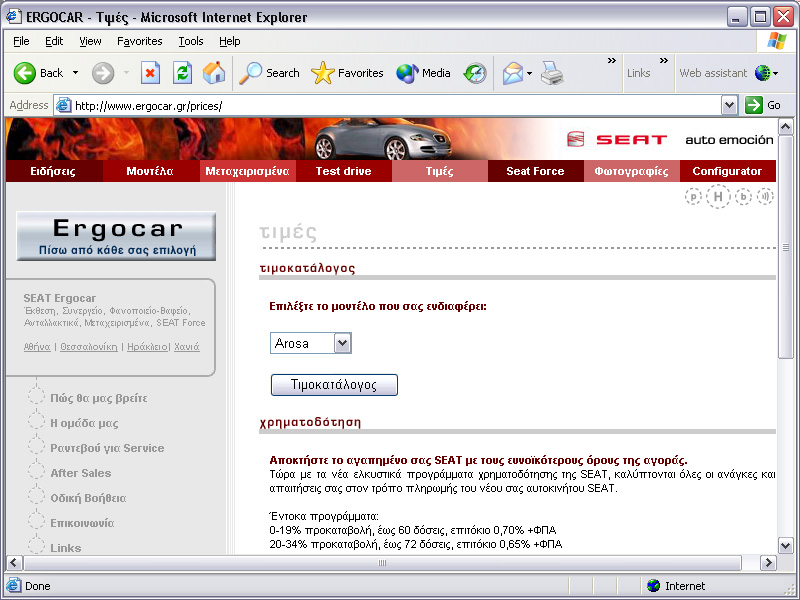Open the View menu
Image resolution: width=800 pixels, height=600 pixels.
click(90, 41)
